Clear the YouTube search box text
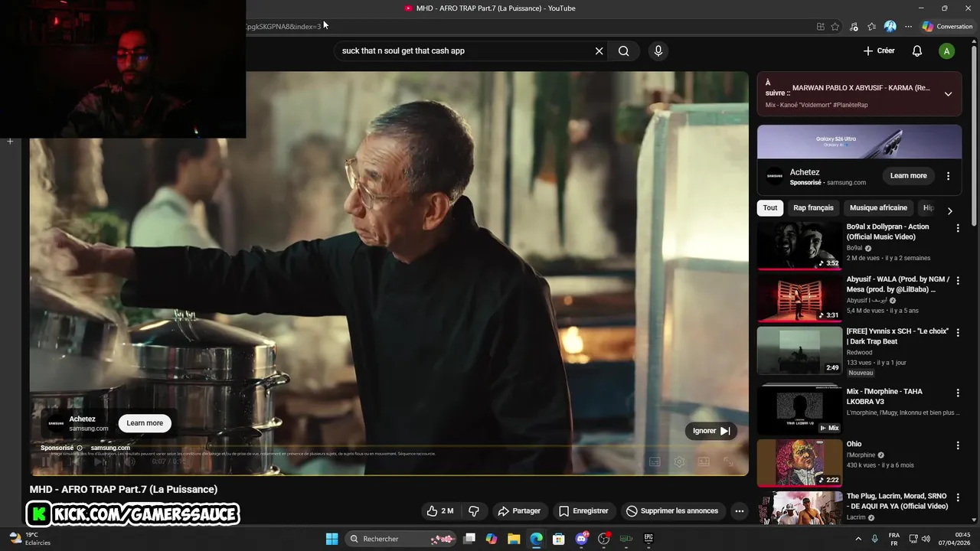This screenshot has height=551, width=980. click(x=599, y=51)
